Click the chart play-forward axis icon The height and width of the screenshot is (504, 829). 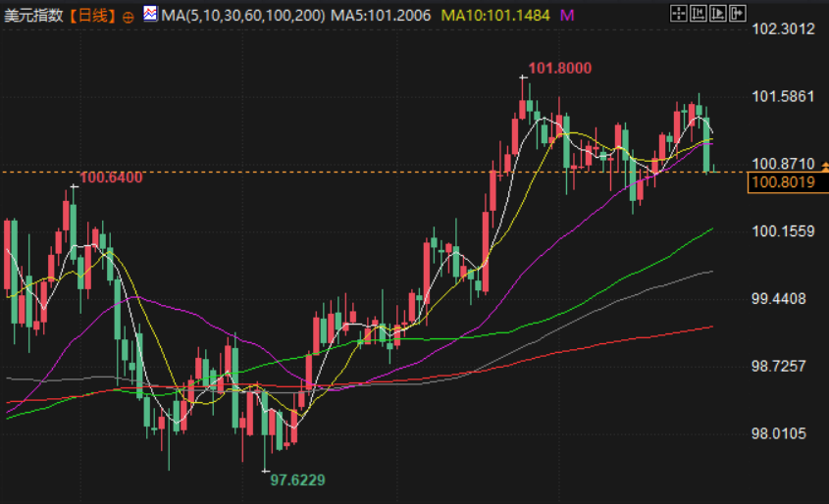coord(718,13)
